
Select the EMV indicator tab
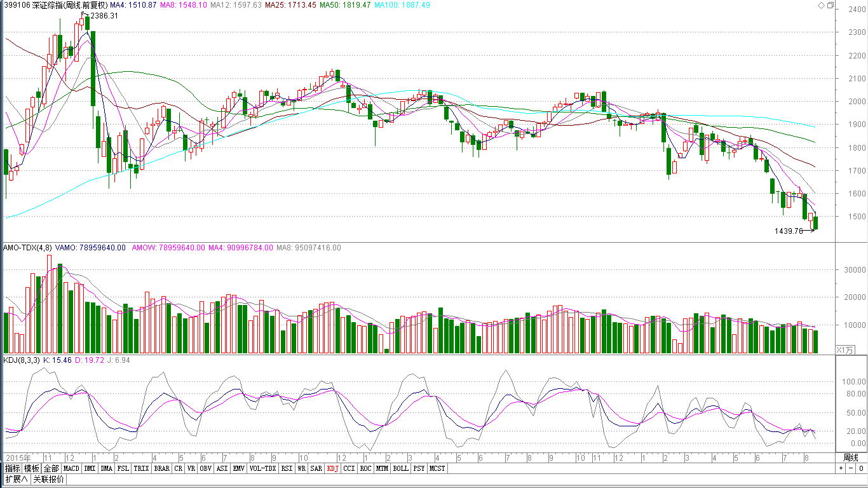(x=238, y=468)
